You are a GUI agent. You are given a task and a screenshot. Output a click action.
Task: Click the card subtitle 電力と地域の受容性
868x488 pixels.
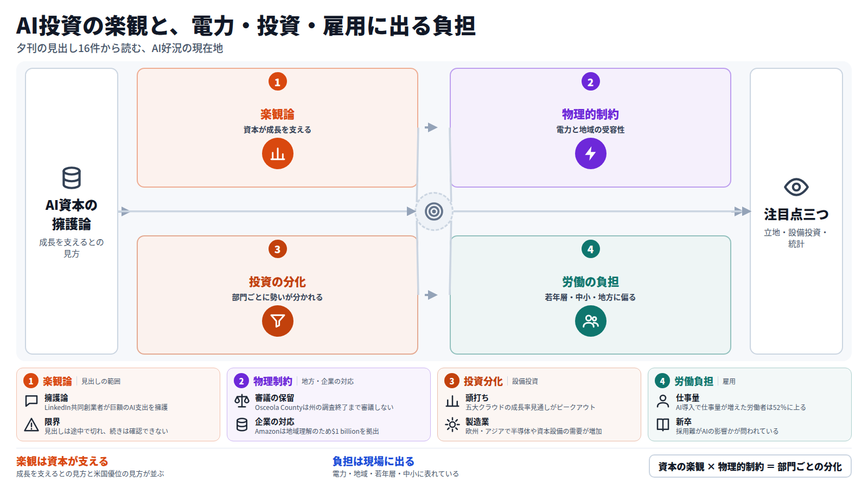pyautogui.click(x=590, y=130)
